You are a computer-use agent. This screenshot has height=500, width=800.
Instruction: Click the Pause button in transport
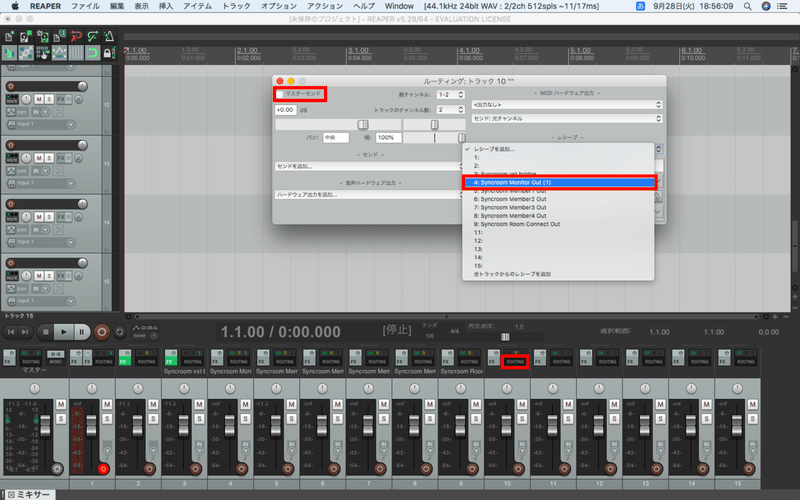(81, 332)
